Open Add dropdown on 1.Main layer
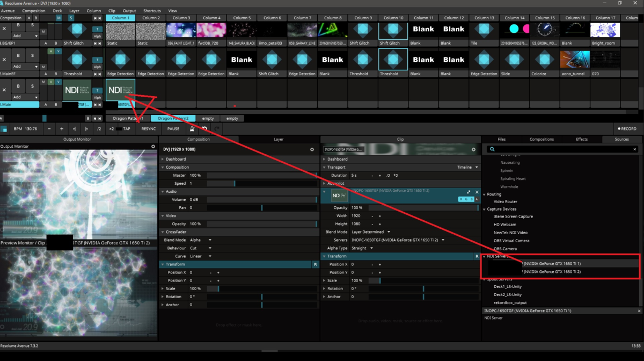Image resolution: width=644 pixels, height=361 pixels. click(26, 97)
